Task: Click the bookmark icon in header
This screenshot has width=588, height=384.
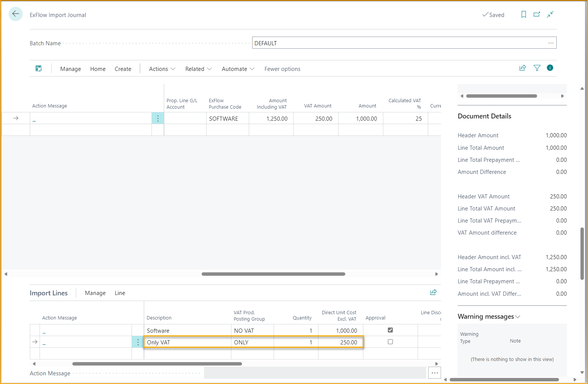Action: point(524,14)
